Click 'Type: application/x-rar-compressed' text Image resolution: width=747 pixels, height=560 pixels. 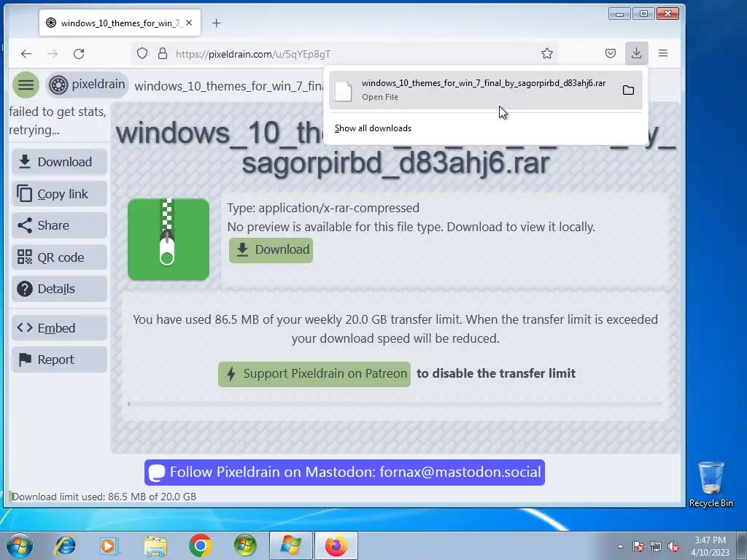(323, 208)
